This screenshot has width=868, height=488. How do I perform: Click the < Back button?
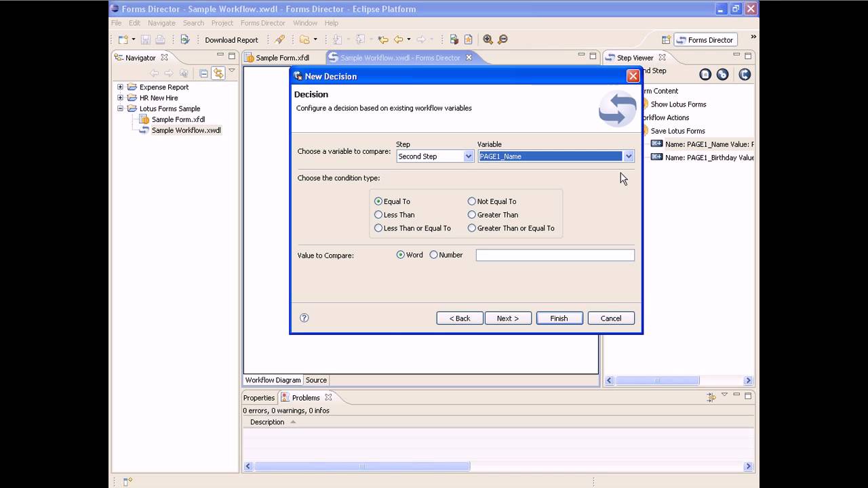(x=460, y=318)
